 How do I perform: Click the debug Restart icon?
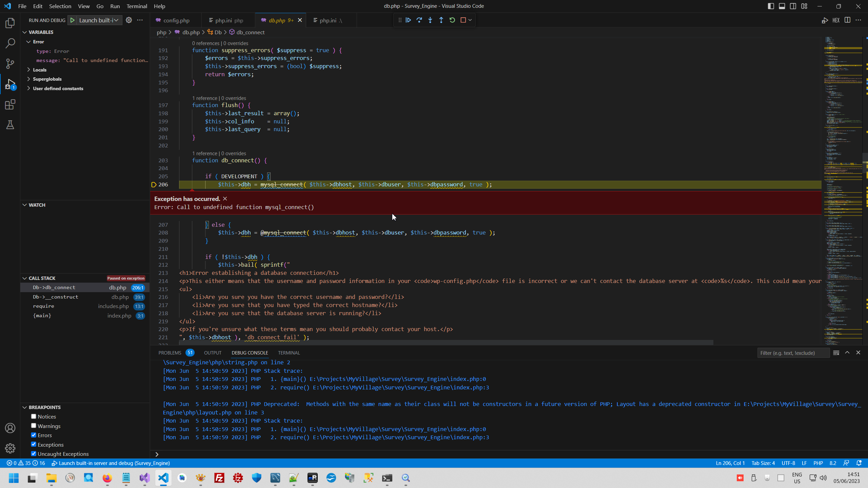452,20
